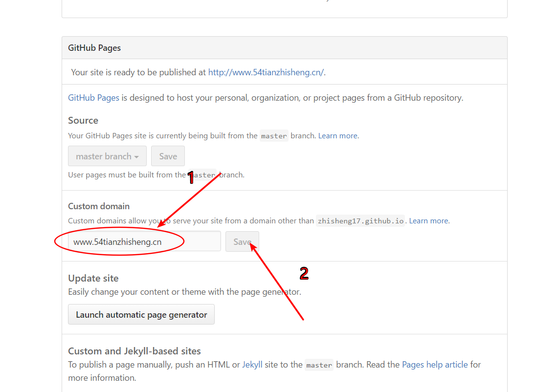Viewport: 559px width, 392px height.
Task: Open the master branch source dropdown
Action: tap(107, 156)
